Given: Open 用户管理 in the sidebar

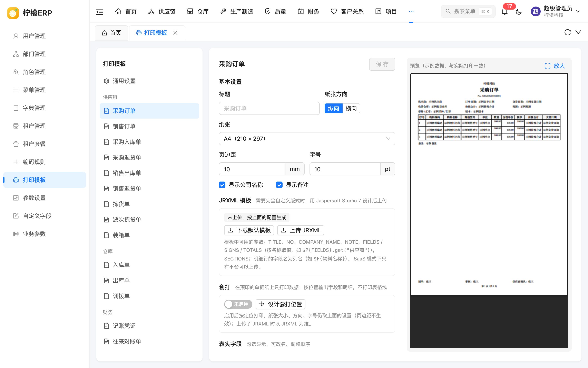Looking at the screenshot, I should [45, 36].
